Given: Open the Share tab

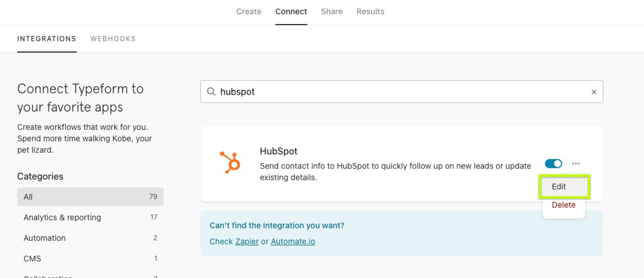Looking at the screenshot, I should tap(331, 11).
